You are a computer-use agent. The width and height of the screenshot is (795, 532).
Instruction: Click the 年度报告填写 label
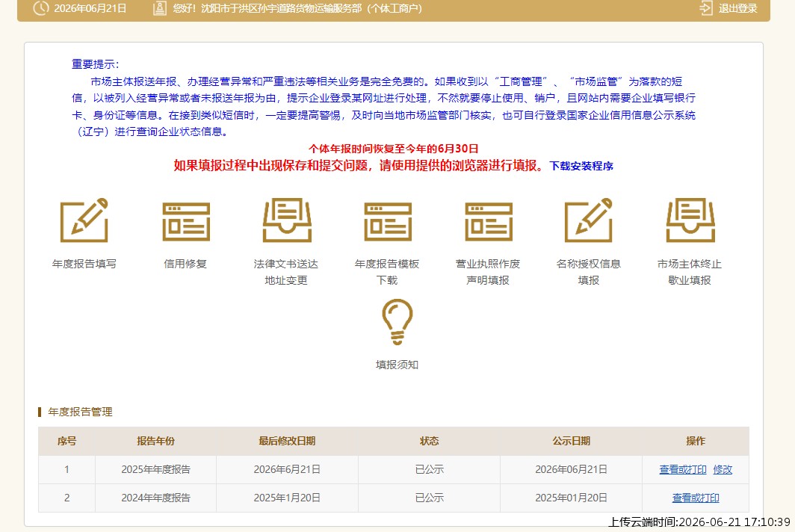[x=84, y=264]
